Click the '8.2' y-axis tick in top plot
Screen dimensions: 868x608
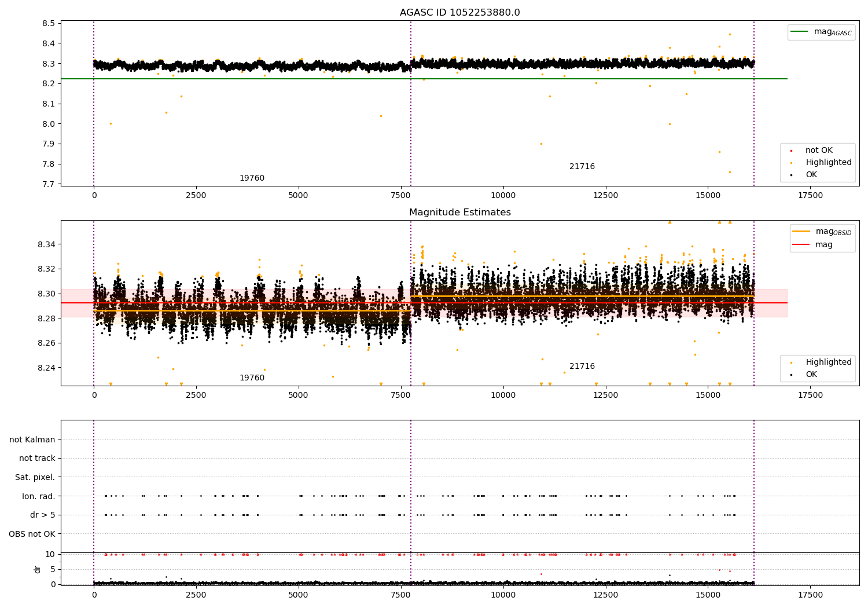click(49, 84)
